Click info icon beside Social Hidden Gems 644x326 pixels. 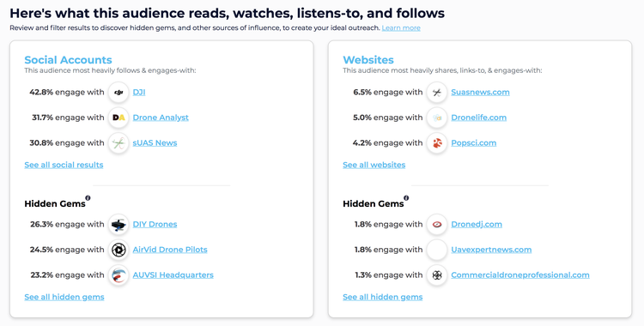tap(88, 198)
